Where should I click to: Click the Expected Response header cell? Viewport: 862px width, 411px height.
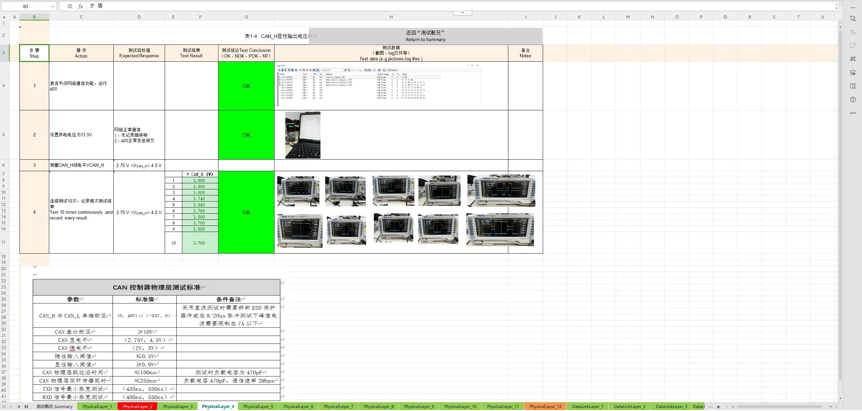click(x=139, y=53)
